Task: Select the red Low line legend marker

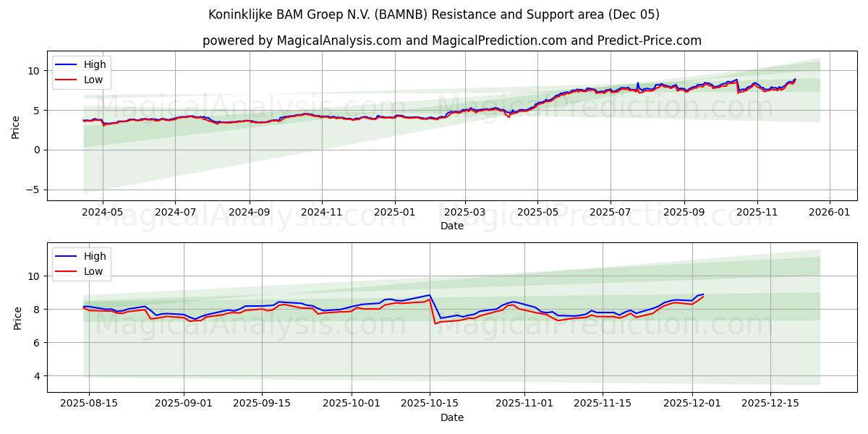Action: pos(64,78)
